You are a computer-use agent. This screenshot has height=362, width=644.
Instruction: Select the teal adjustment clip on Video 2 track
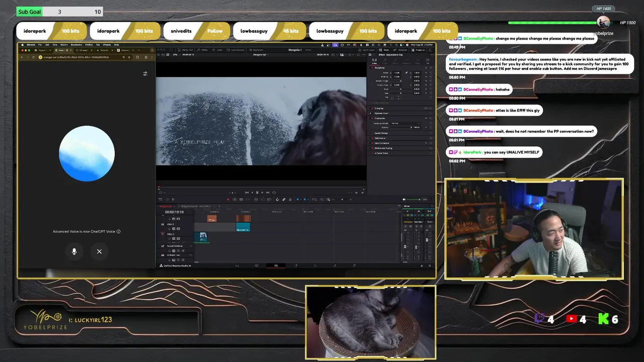point(243,227)
